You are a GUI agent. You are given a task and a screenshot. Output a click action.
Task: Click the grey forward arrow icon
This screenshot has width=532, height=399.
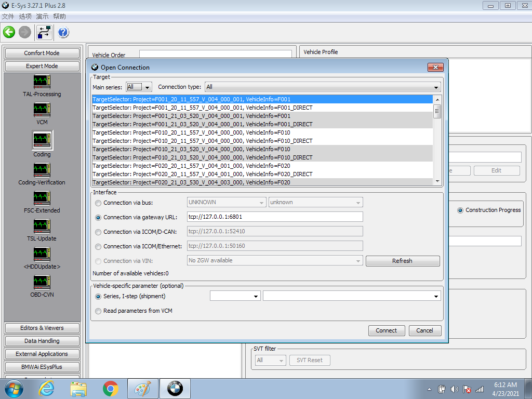(25, 32)
